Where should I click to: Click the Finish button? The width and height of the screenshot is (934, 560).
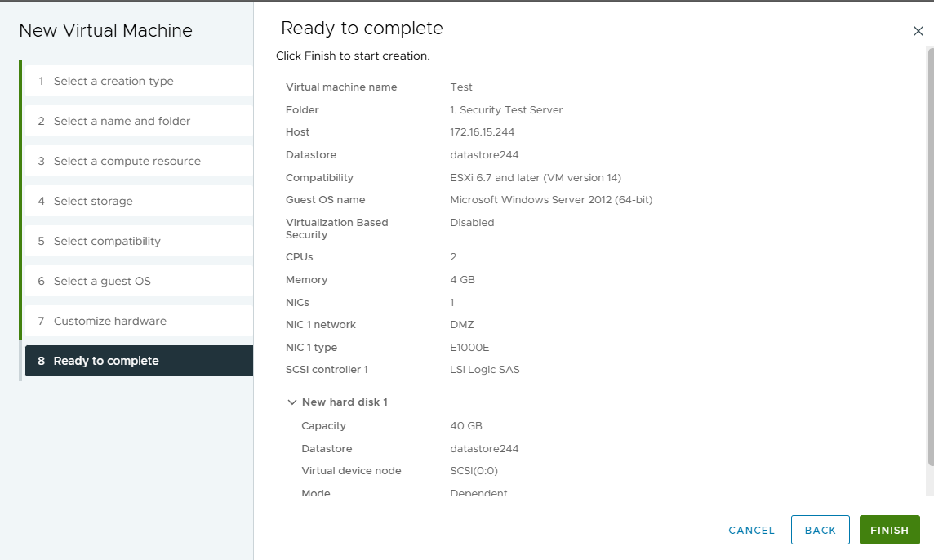889,530
